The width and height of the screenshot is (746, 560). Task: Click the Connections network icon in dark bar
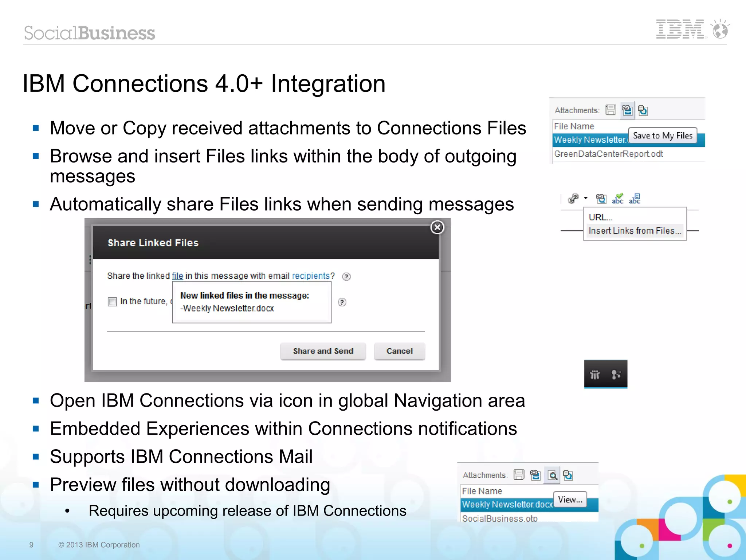[616, 375]
